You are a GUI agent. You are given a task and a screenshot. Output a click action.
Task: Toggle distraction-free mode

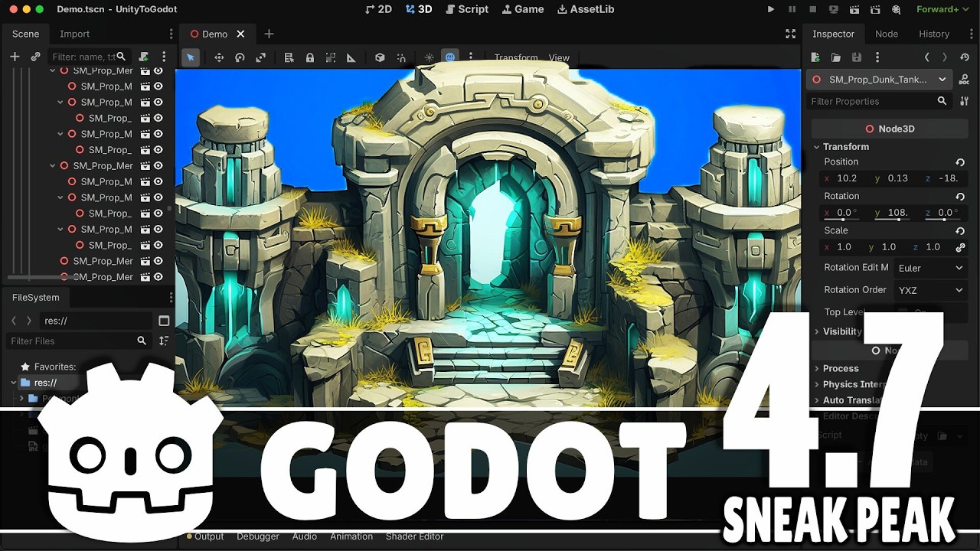(x=791, y=34)
